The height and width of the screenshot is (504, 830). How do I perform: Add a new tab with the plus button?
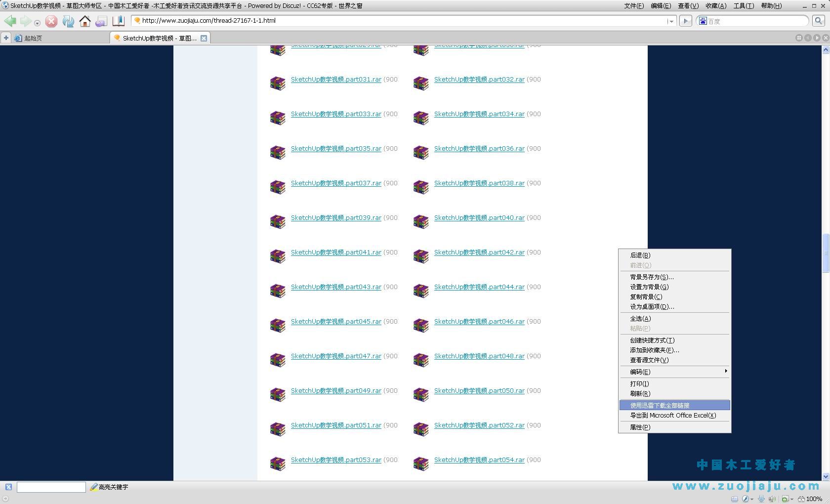tap(6, 38)
